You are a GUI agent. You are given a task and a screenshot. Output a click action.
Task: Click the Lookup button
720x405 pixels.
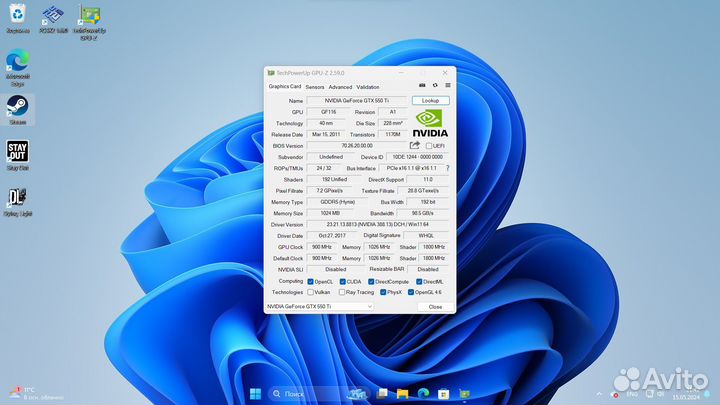[430, 101]
